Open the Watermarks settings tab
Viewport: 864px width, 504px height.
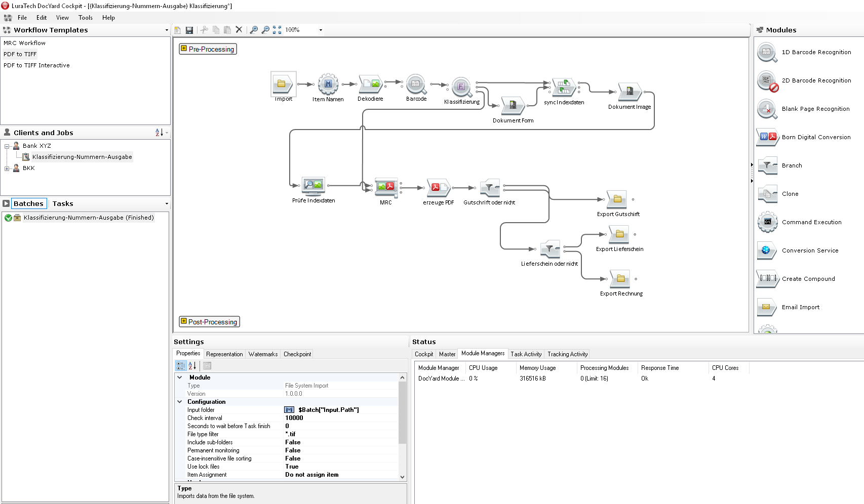click(x=263, y=354)
